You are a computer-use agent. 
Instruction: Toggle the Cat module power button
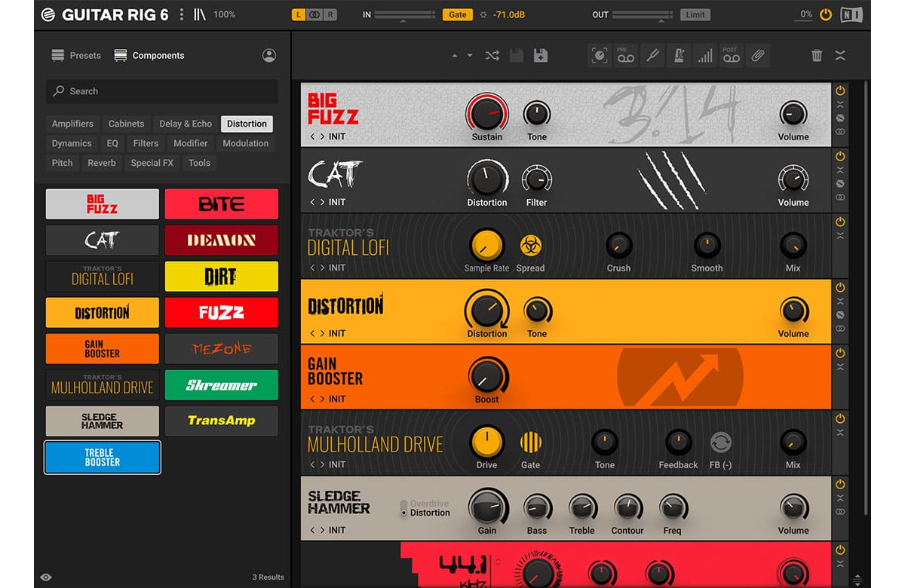[840, 156]
